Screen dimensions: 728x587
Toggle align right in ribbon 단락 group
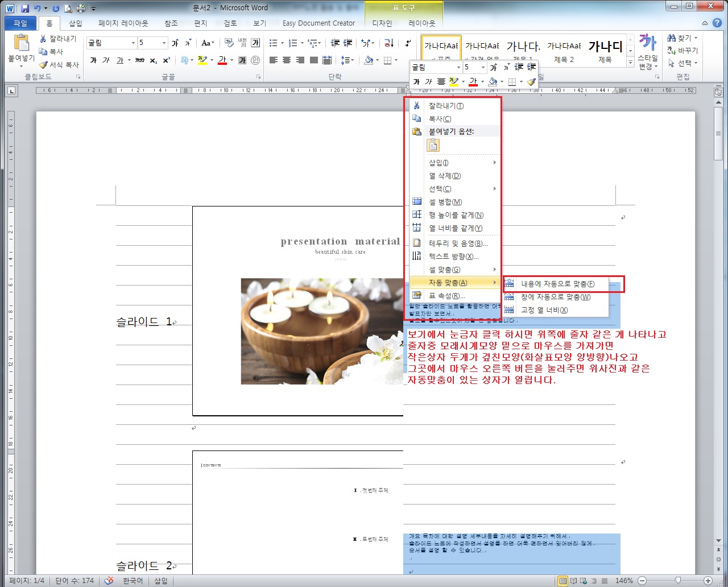(300, 60)
